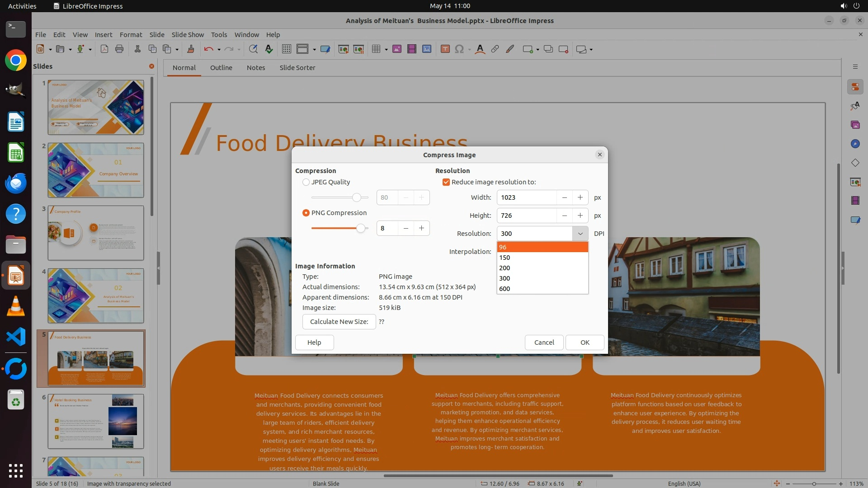Click the Clone Formatting paintbrush icon
Image resolution: width=868 pixels, height=488 pixels.
point(190,49)
